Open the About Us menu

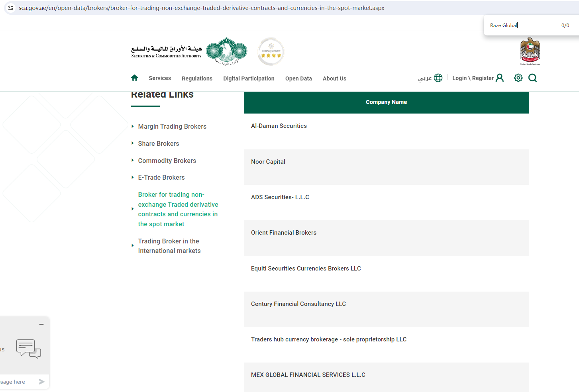(x=334, y=78)
